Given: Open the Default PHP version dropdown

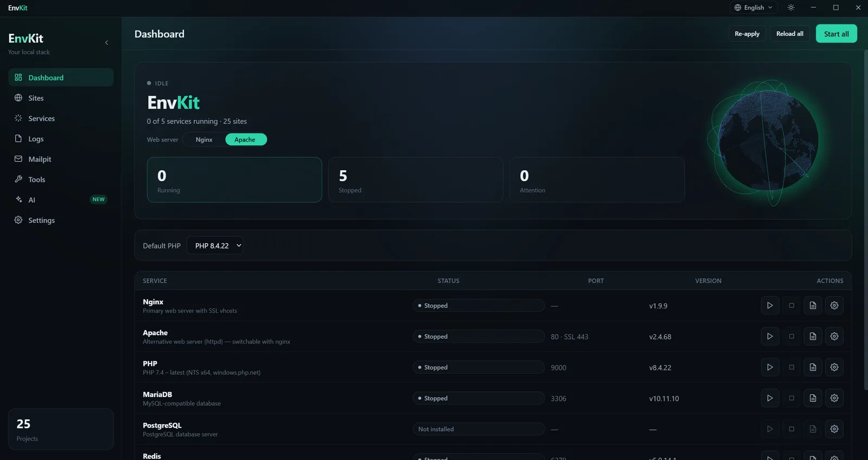Looking at the screenshot, I should (x=215, y=246).
